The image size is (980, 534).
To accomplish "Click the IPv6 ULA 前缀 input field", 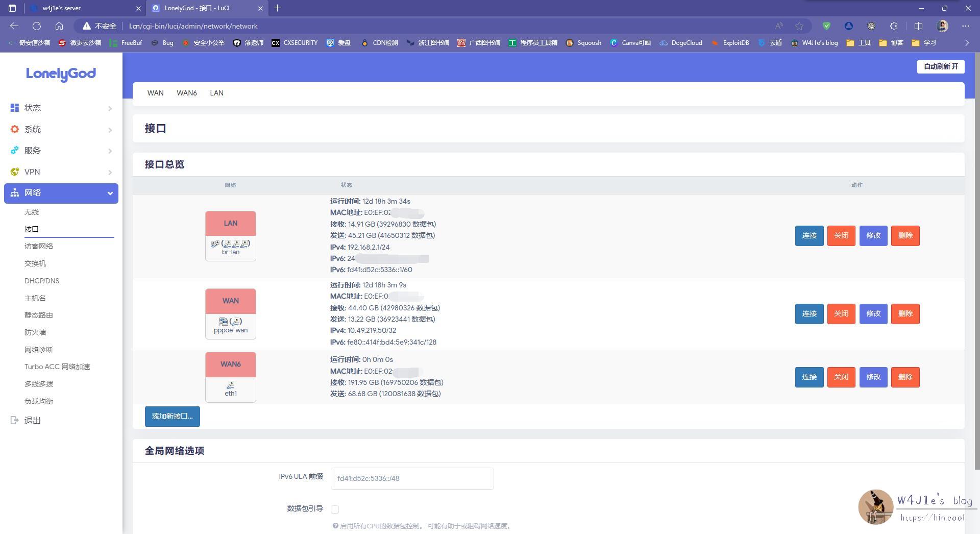I will pyautogui.click(x=412, y=478).
